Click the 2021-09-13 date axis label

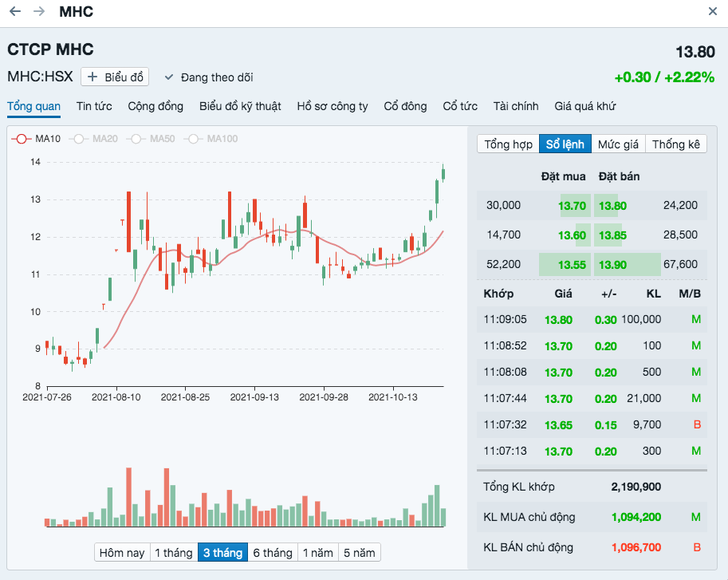[254, 397]
